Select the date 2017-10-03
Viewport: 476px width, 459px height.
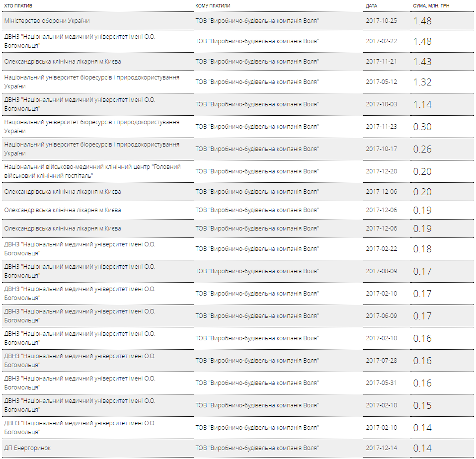[x=381, y=104]
